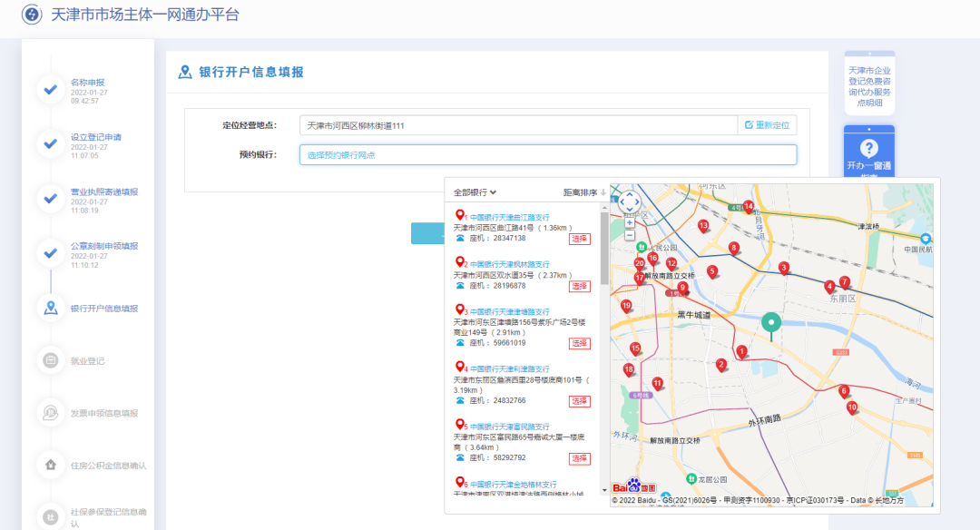Screen dimensions: 980x530
Task: Click the 发票申领信息填报 step icon
Action: click(51, 413)
